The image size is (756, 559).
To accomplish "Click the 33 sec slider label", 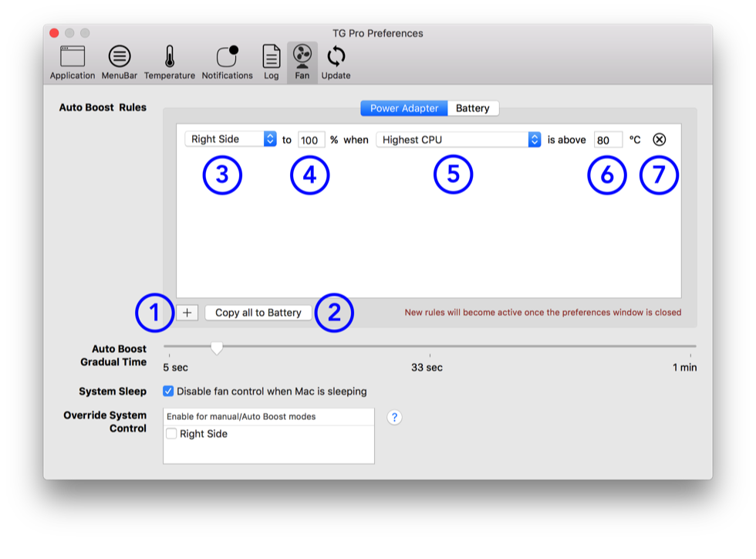I will pyautogui.click(x=427, y=368).
